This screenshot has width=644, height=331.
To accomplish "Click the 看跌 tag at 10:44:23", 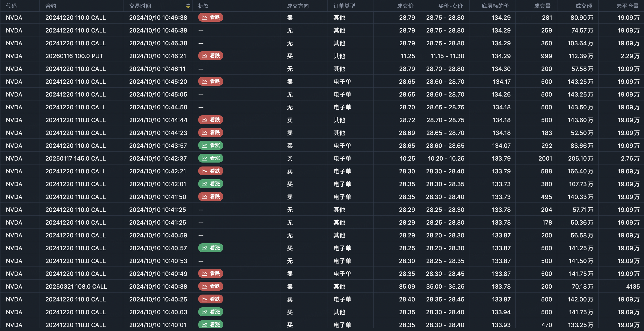I will [211, 133].
